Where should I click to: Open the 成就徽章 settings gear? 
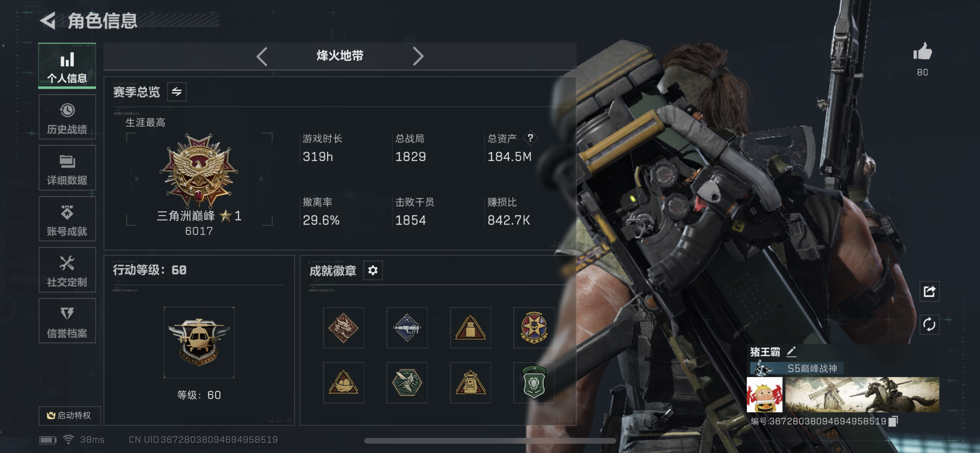(373, 270)
